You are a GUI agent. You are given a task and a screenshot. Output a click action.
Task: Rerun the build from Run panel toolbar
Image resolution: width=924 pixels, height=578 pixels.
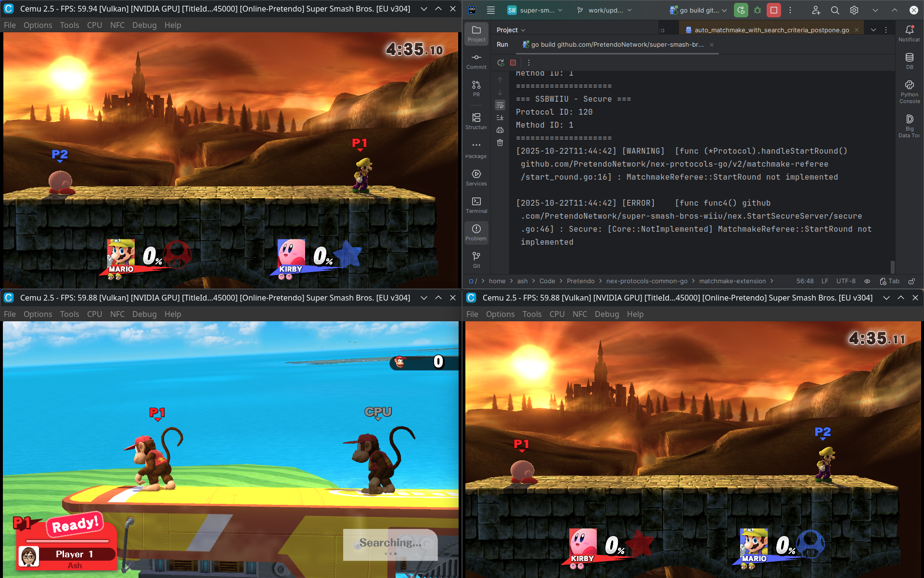click(500, 63)
